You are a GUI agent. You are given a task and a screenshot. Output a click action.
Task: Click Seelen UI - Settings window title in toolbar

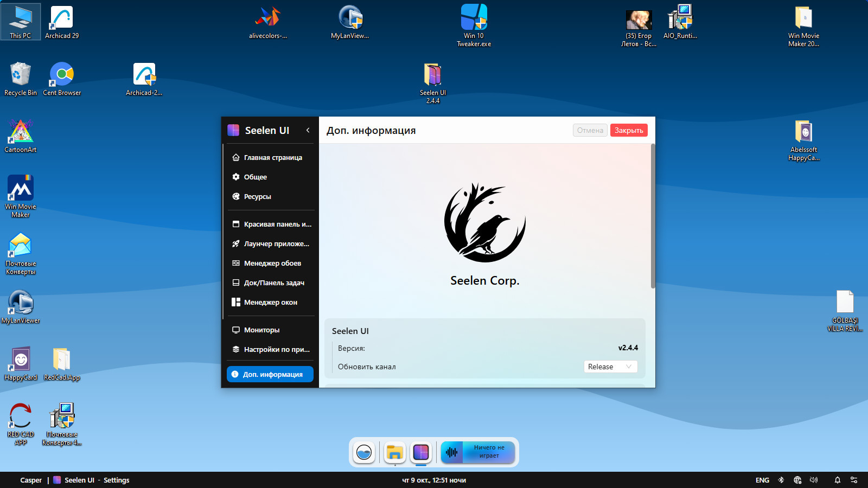[91, 480]
